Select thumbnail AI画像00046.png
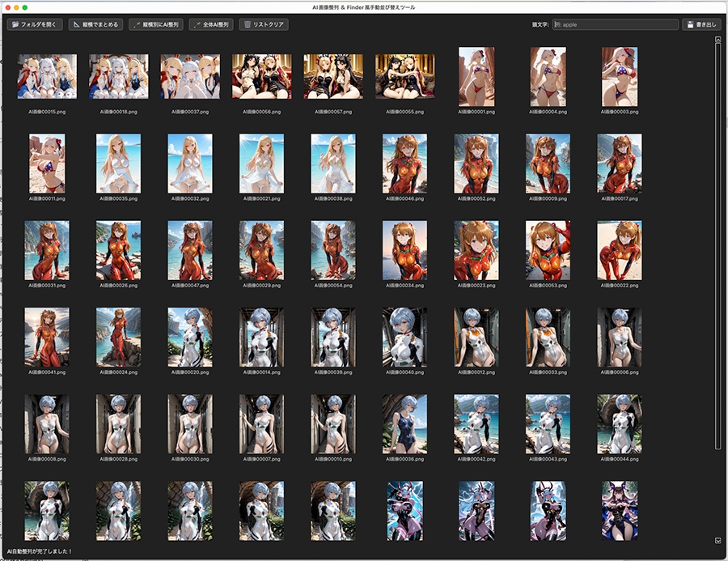 pos(405,164)
